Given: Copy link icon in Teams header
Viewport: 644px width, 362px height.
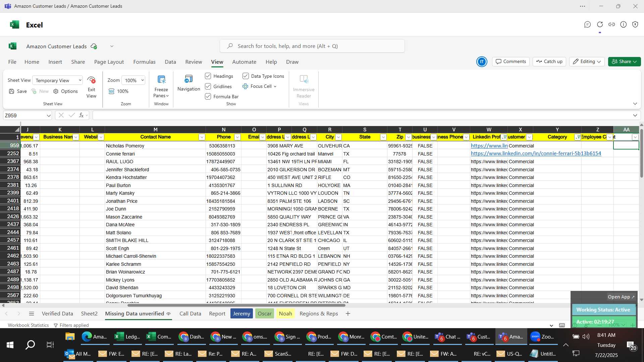Looking at the screenshot, I should pyautogui.click(x=611, y=24).
